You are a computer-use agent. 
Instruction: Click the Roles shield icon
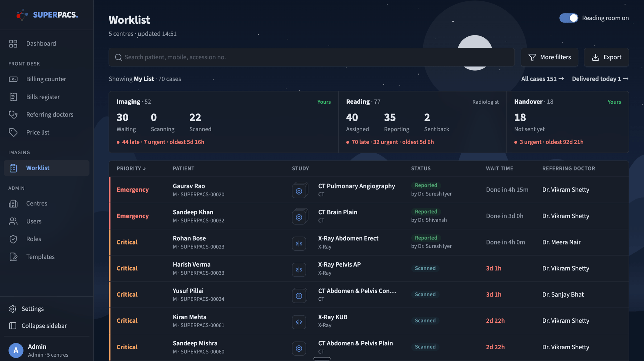tap(13, 239)
